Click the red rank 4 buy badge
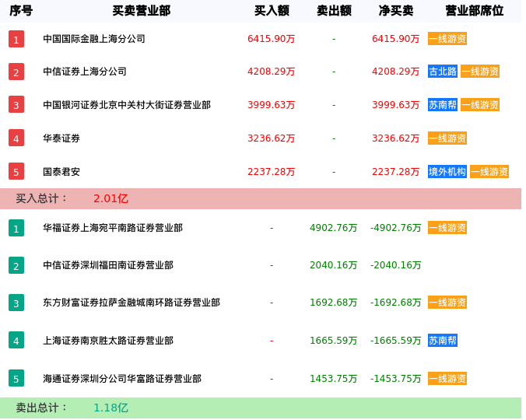526x420 pixels. click(16, 138)
